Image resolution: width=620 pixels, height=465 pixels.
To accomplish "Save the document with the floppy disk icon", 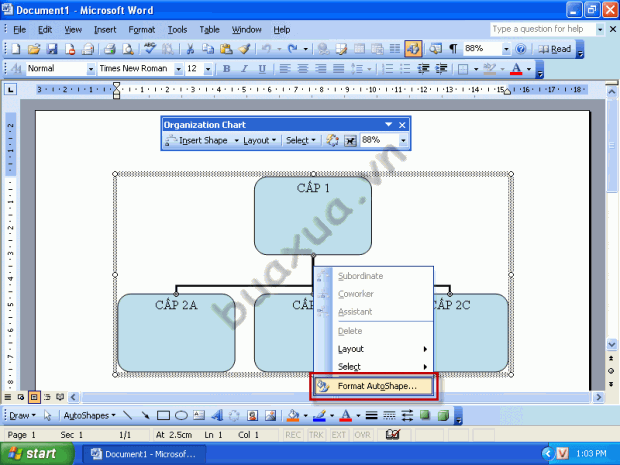I will click(x=52, y=49).
